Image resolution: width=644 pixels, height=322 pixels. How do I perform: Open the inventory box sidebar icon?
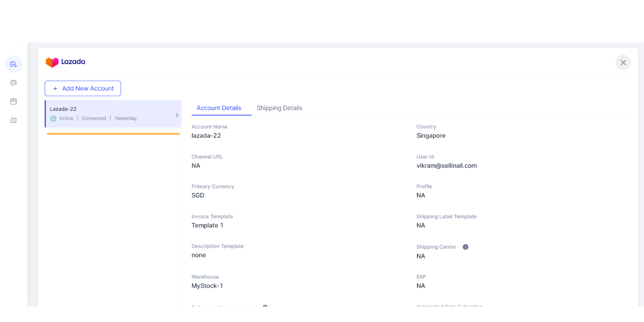(13, 101)
